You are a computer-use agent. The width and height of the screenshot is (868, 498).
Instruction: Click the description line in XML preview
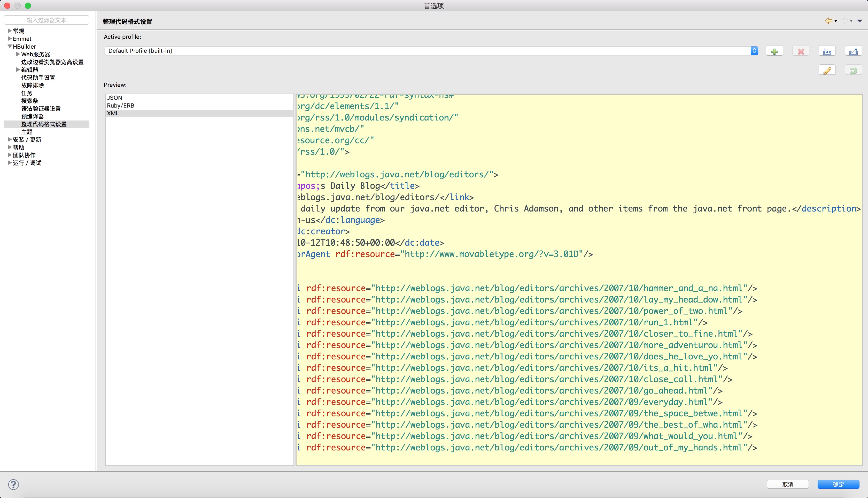(579, 209)
